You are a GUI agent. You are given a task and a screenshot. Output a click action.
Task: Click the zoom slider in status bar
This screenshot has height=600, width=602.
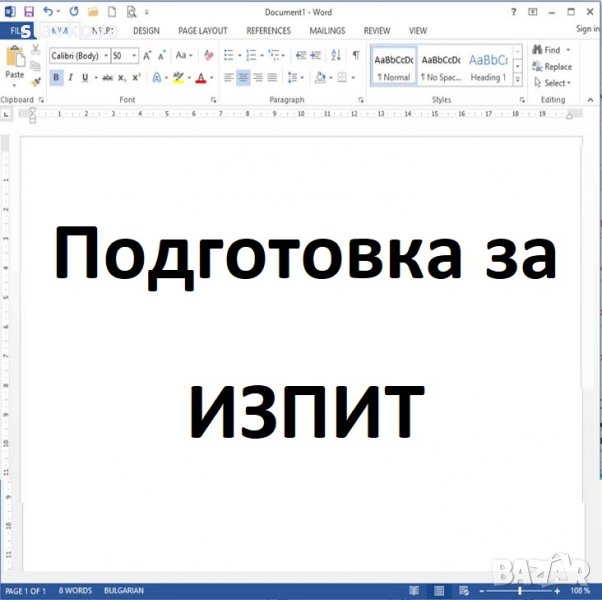(520, 591)
